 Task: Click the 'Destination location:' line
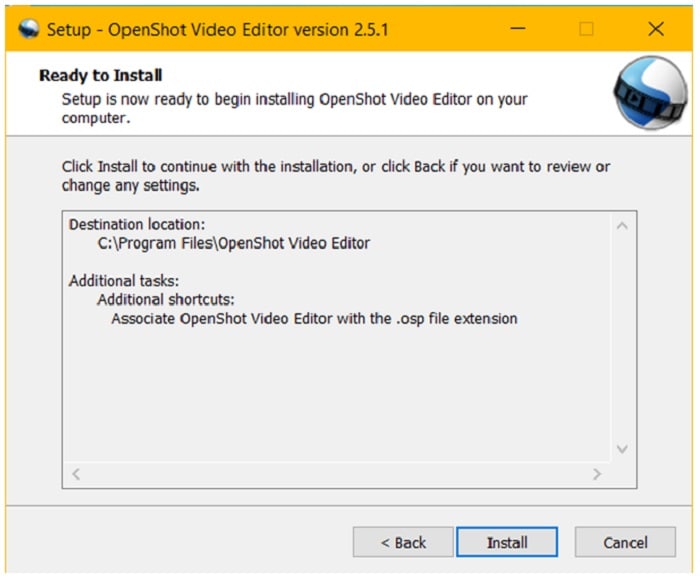[x=137, y=224]
